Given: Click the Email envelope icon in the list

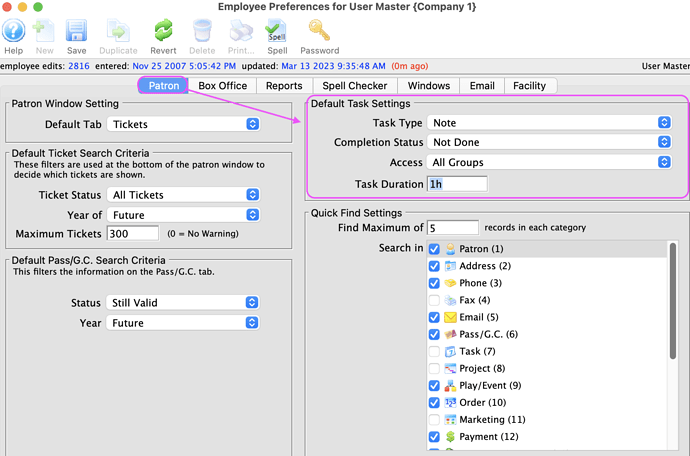Looking at the screenshot, I should tap(450, 317).
